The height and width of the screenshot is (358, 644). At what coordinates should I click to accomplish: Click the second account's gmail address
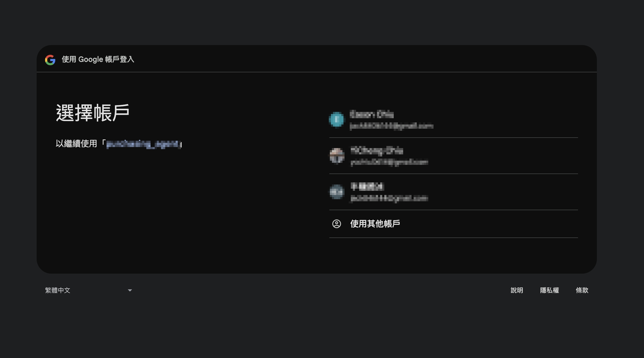pos(389,162)
